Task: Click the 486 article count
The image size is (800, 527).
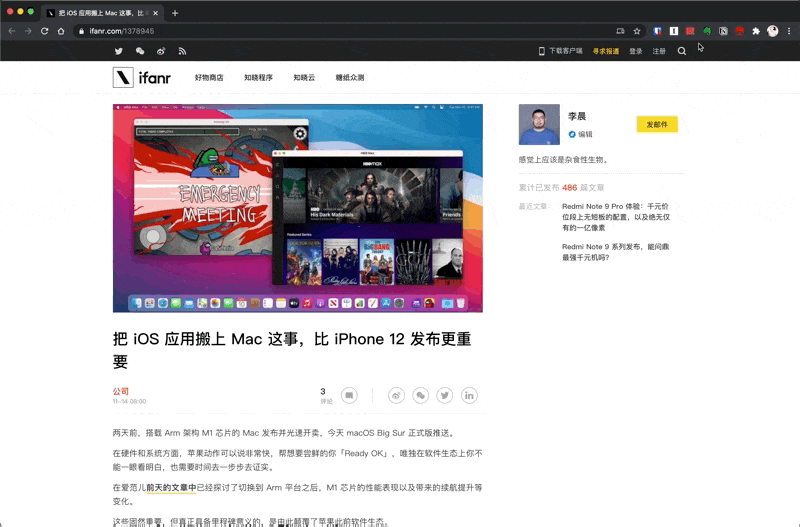Action: [x=569, y=188]
